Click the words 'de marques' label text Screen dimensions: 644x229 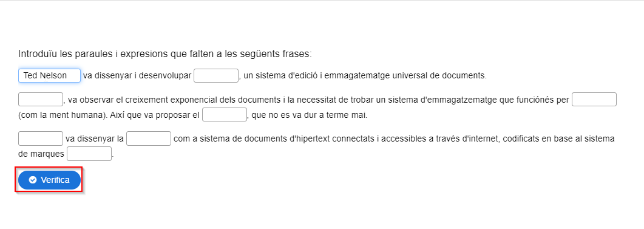click(41, 154)
